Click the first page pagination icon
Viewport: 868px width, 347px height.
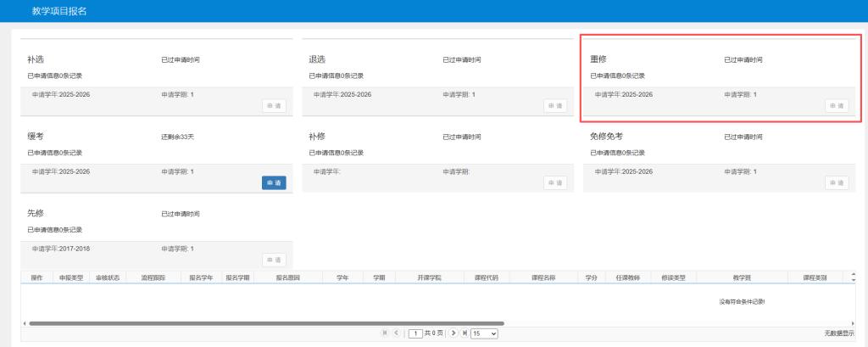(x=386, y=333)
